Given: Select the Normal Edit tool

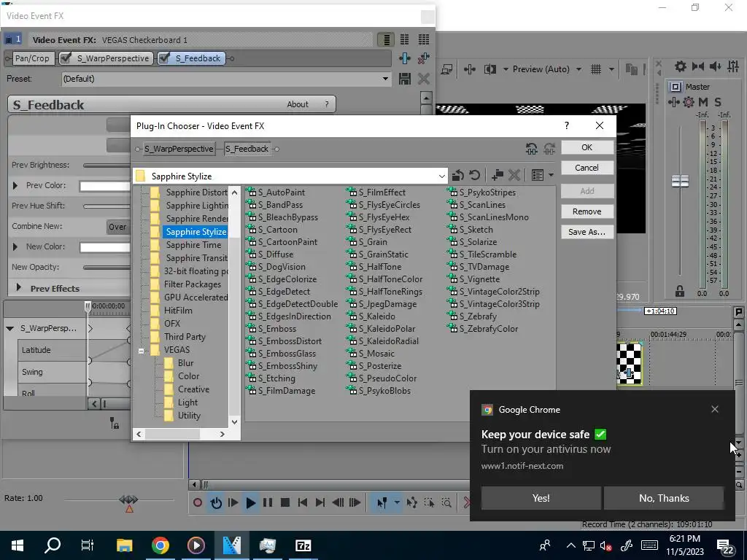Looking at the screenshot, I should (382, 502).
